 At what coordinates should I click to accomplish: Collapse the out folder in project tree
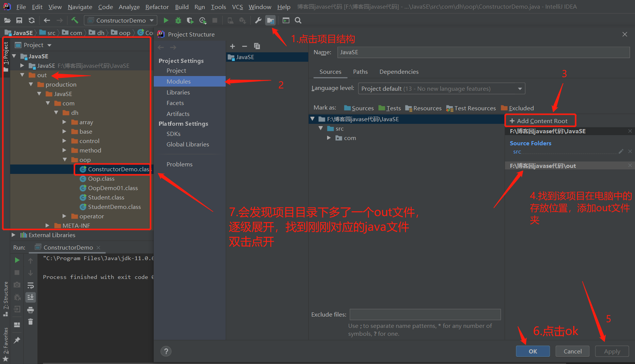click(22, 75)
